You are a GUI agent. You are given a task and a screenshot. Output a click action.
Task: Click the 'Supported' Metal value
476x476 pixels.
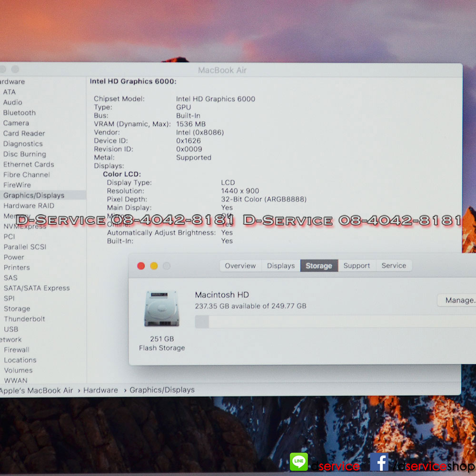(x=194, y=158)
